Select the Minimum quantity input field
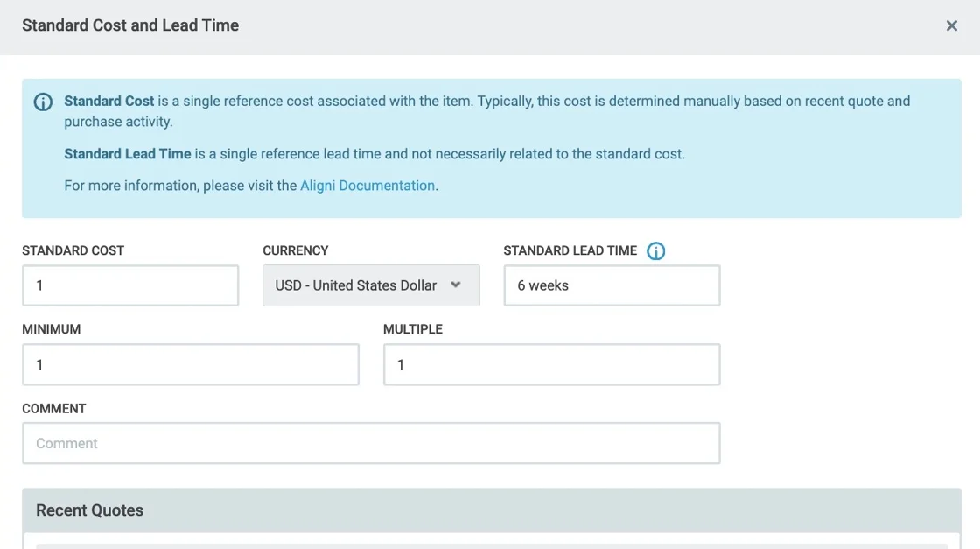This screenshot has height=549, width=980. click(191, 364)
